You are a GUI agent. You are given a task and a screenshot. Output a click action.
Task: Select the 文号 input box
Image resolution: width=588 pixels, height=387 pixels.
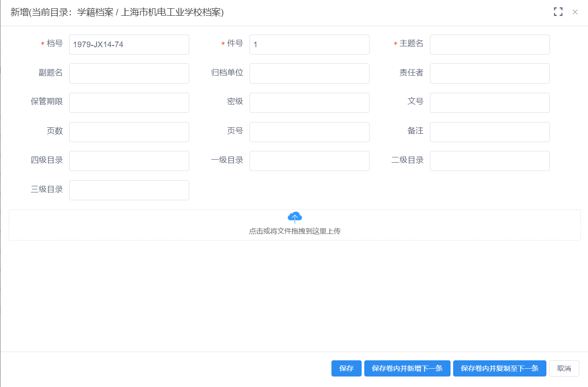point(489,103)
